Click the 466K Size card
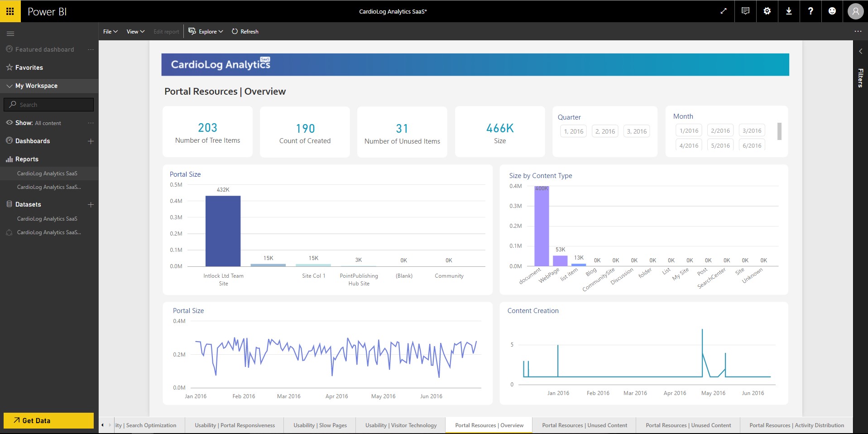The image size is (868, 434). pos(500,132)
